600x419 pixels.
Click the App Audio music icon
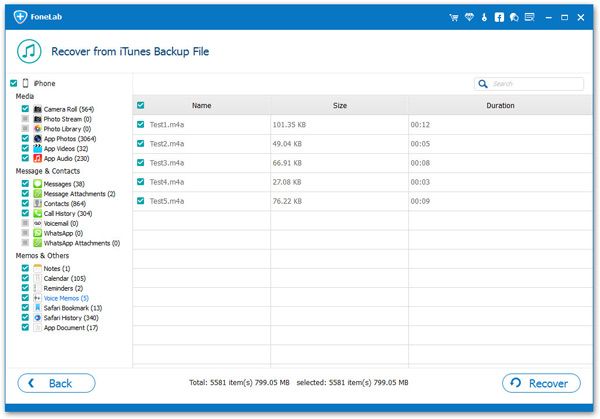point(38,158)
